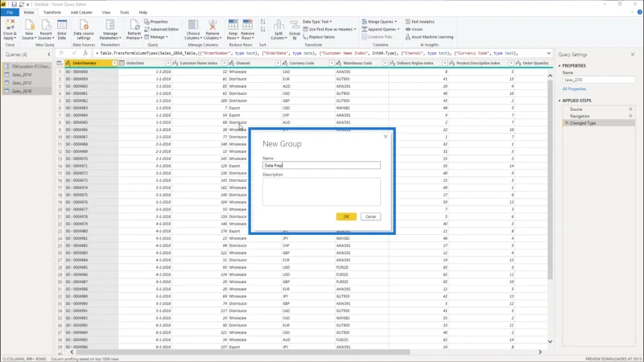
Task: Switch to the Add Column tab
Action: tap(81, 12)
